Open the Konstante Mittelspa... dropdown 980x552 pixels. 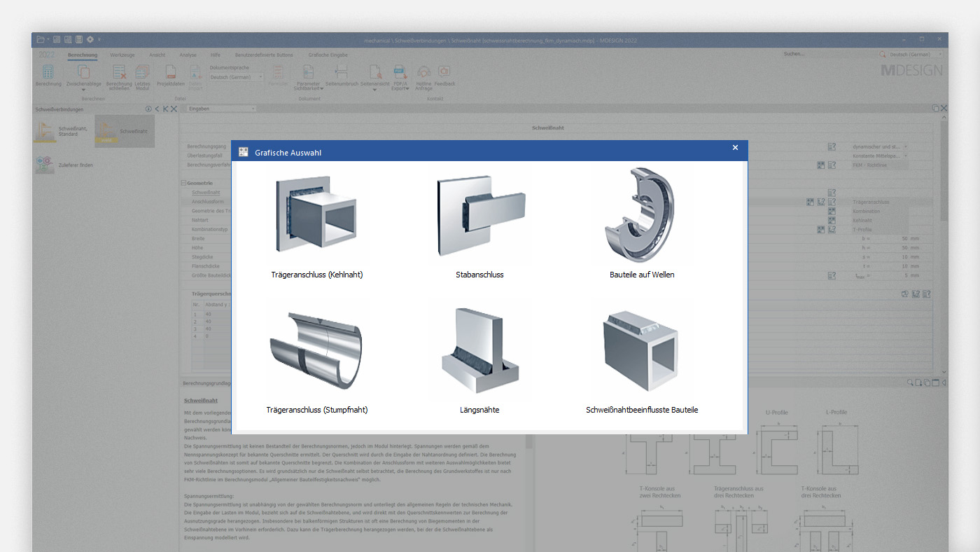tap(879, 156)
